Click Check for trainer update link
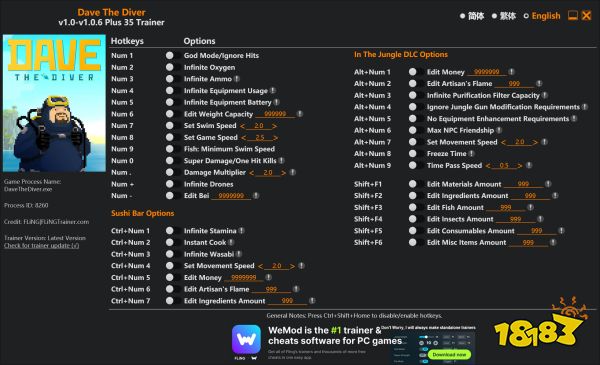The height and width of the screenshot is (365, 600). pyautogui.click(x=42, y=246)
